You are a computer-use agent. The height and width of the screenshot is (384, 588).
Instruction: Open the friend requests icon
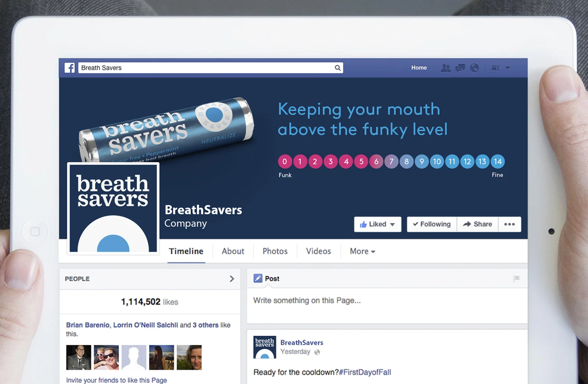(x=445, y=68)
